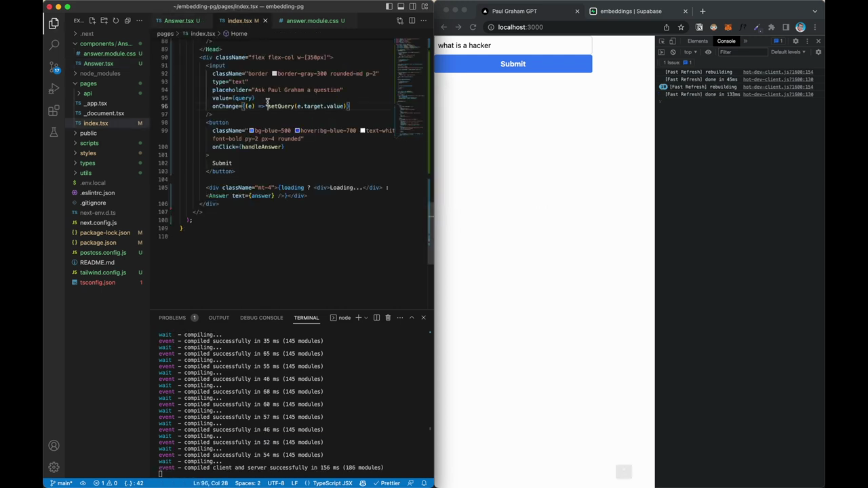Viewport: 868px width, 488px height.
Task: Bookmark this page with star icon
Action: tap(681, 27)
